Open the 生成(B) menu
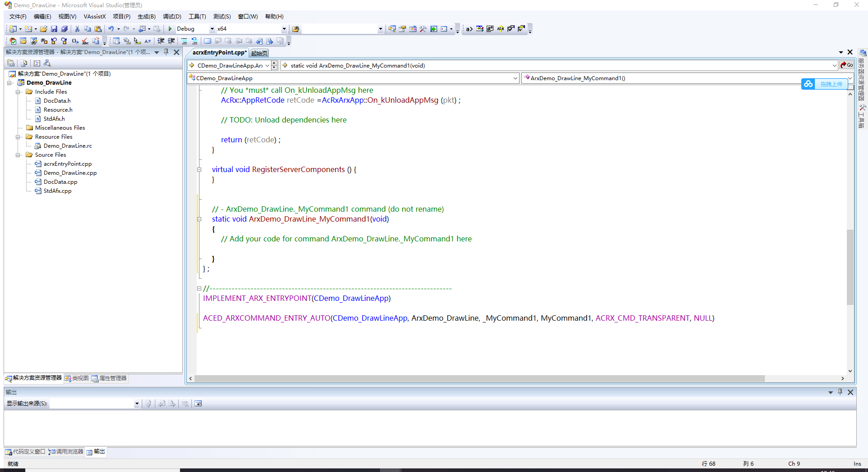Viewport: 868px width, 472px height. [x=146, y=17]
